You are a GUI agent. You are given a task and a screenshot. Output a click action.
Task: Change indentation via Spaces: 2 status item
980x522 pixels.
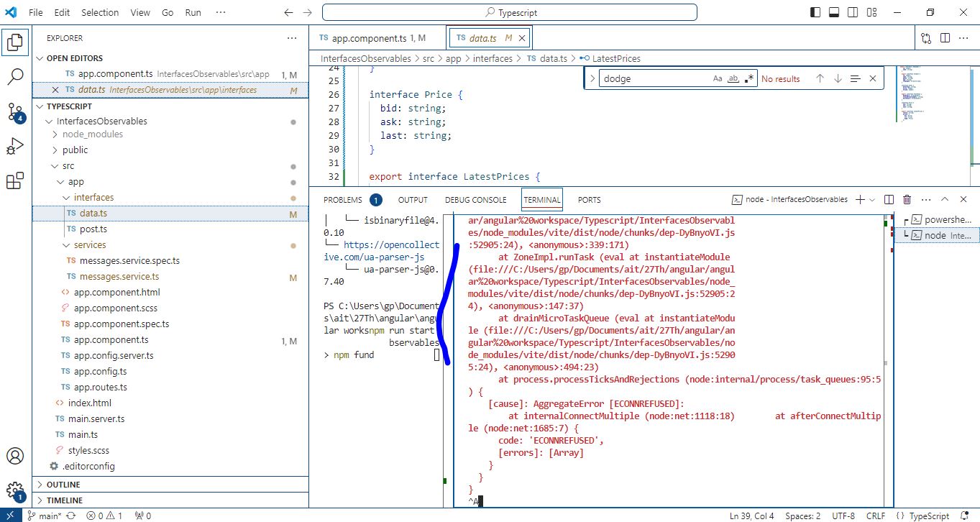point(803,516)
